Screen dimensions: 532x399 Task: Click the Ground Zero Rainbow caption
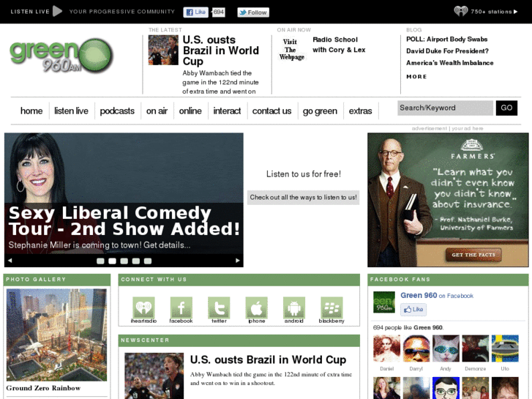click(43, 388)
